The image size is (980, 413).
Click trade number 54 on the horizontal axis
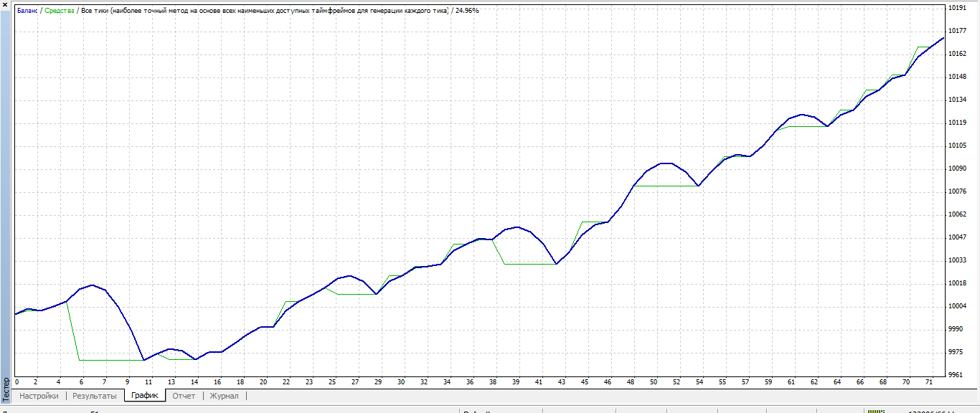point(699,382)
